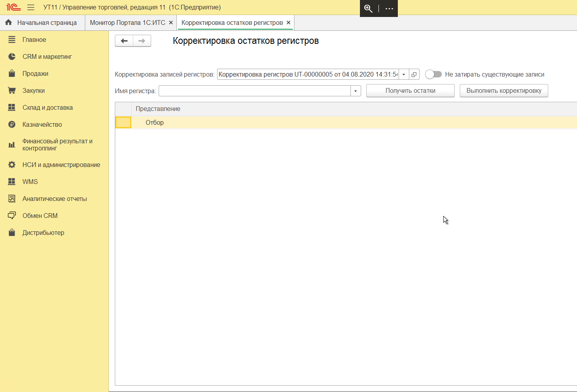Screen dimensions: 577x392
Task: Click the CRM и маркетинг pie icon
Action: [12, 56]
